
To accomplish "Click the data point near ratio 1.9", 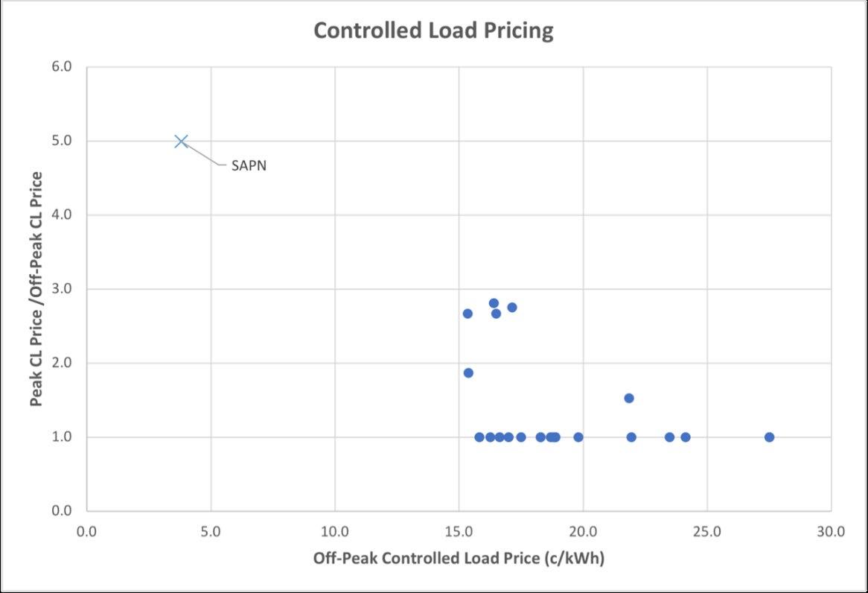I will 468,373.
